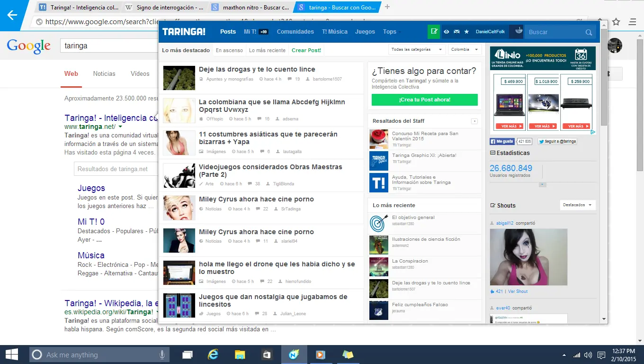Select the En ascenso tab
The width and height of the screenshot is (644, 364).
pyautogui.click(x=229, y=50)
